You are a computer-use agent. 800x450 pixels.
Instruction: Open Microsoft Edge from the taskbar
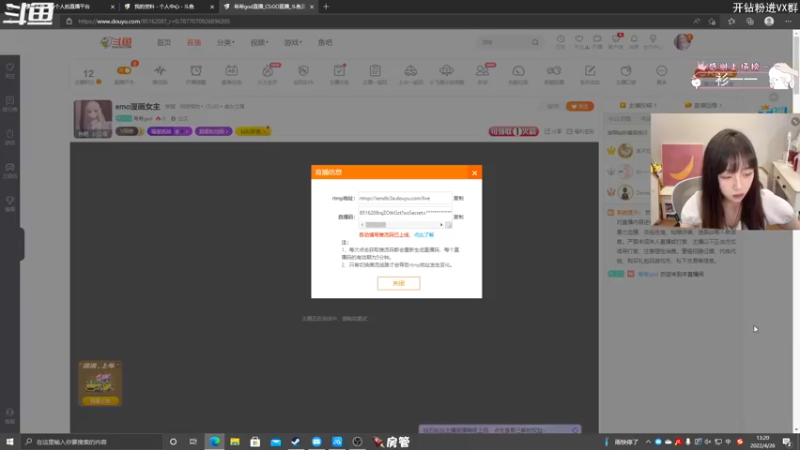[x=215, y=442]
